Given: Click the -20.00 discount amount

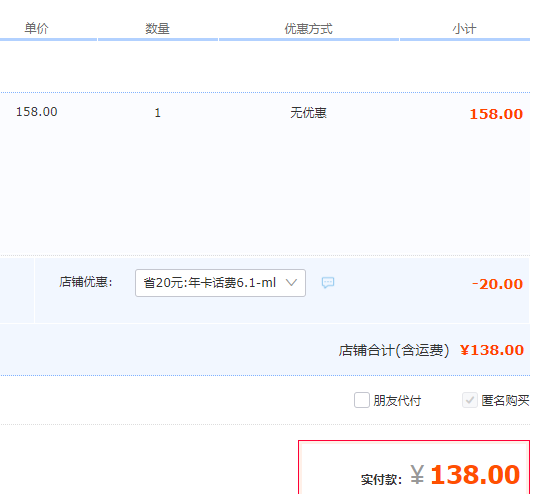Looking at the screenshot, I should [497, 284].
